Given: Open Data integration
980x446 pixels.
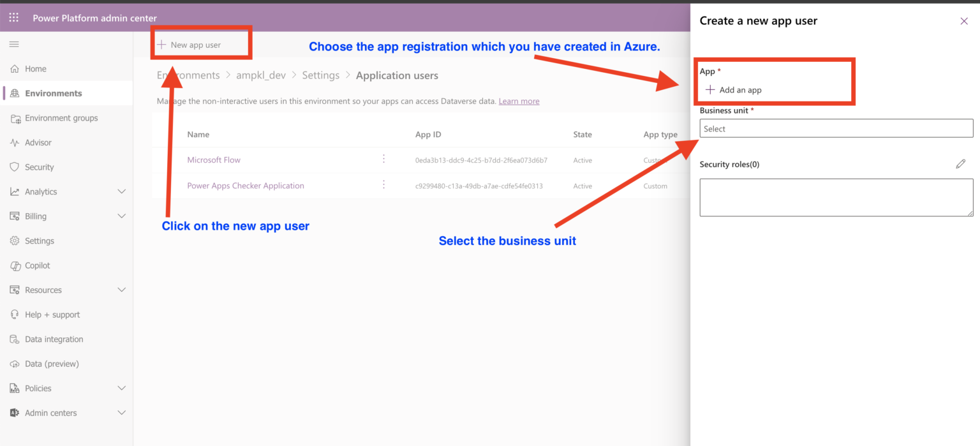Looking at the screenshot, I should click(x=54, y=339).
